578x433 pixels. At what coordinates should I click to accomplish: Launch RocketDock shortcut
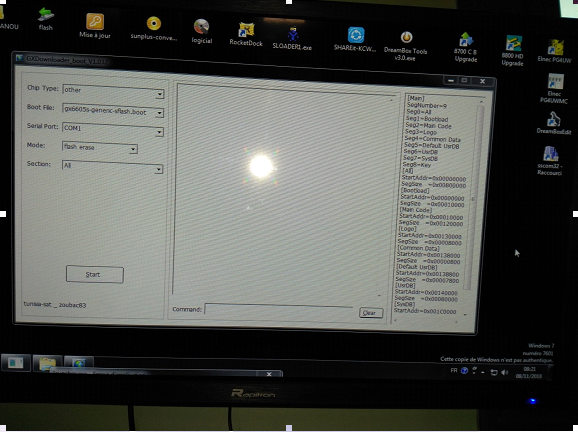pyautogui.click(x=246, y=34)
